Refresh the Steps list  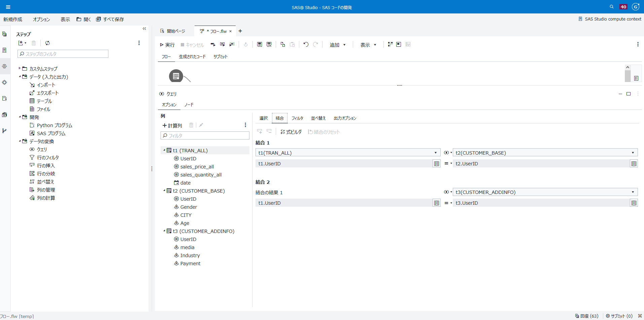coord(47,43)
